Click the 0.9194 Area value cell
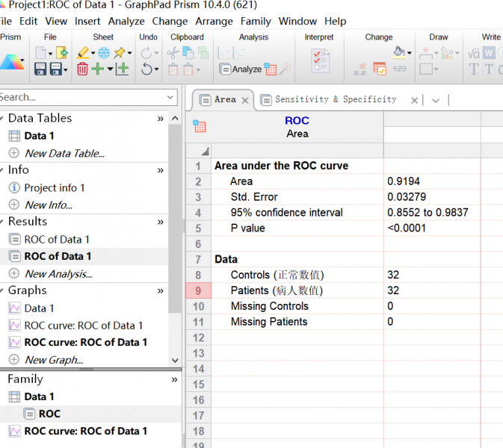 432,181
